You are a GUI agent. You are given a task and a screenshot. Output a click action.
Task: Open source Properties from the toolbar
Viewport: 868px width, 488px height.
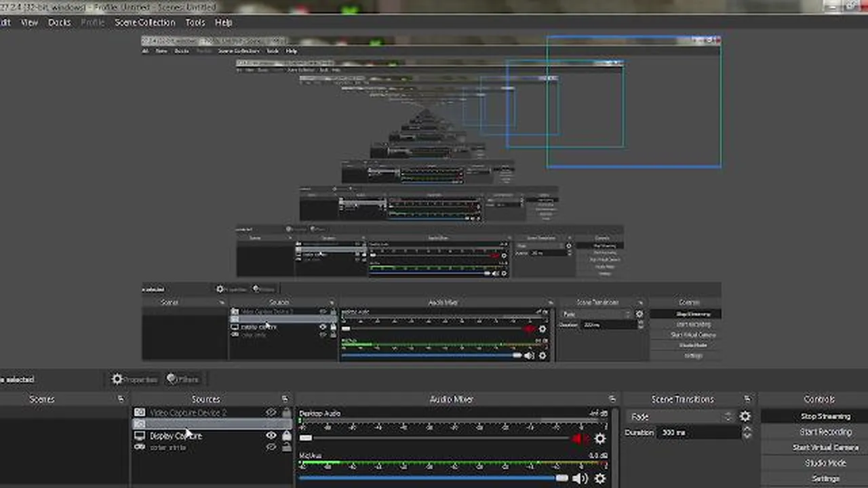pyautogui.click(x=134, y=379)
